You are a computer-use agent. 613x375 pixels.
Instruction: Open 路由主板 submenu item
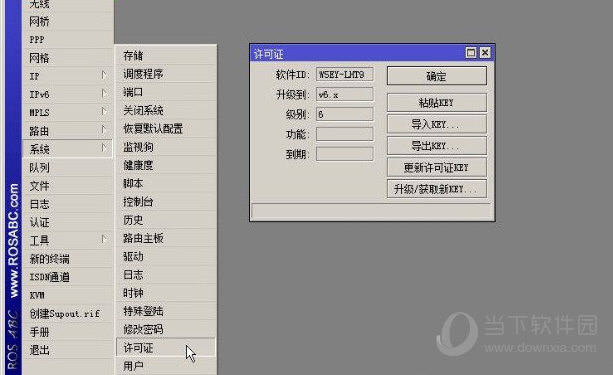pyautogui.click(x=166, y=238)
